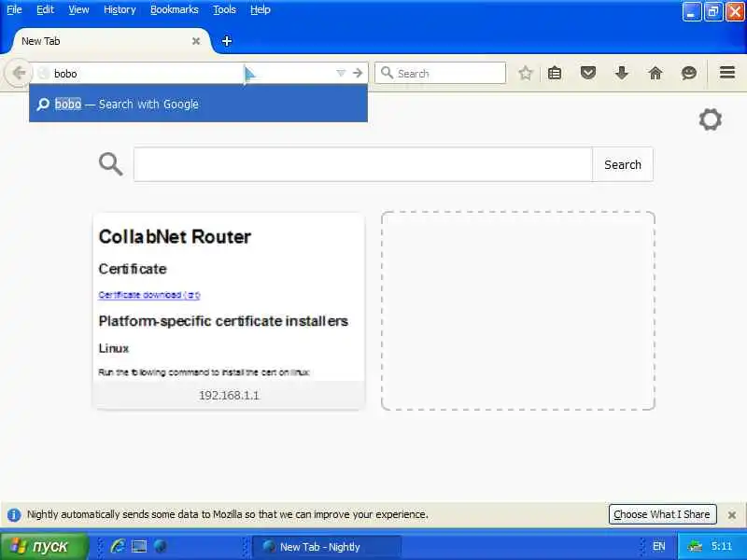Viewport: 747px width, 560px height.
Task: Click the page Search button
Action: click(x=623, y=164)
